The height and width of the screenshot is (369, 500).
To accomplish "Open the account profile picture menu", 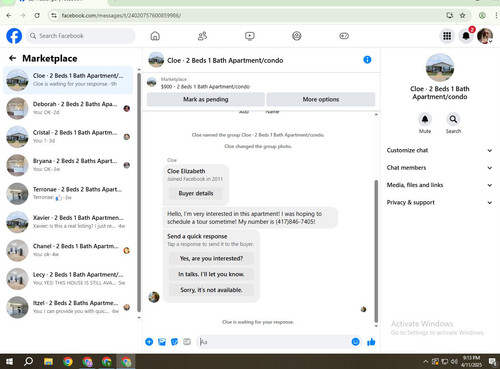I will point(485,36).
